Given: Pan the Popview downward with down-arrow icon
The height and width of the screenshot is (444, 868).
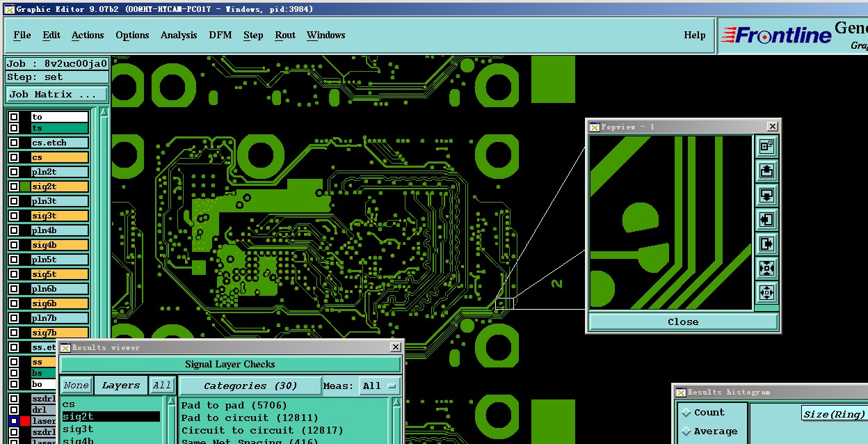Looking at the screenshot, I should (766, 195).
